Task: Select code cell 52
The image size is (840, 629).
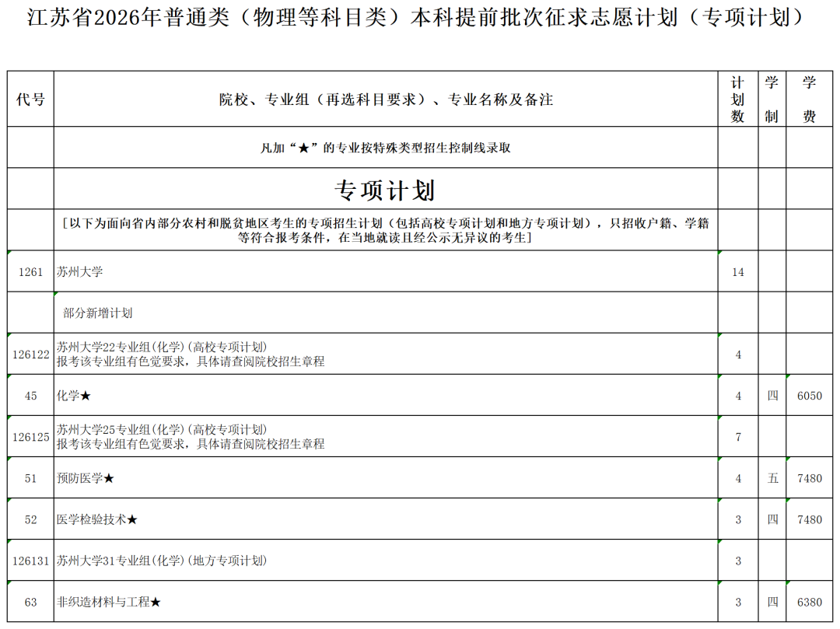Action: coord(30,519)
